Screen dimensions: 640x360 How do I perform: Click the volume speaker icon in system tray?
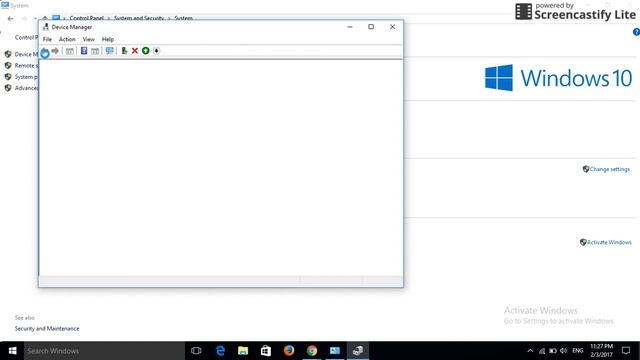tap(564, 351)
